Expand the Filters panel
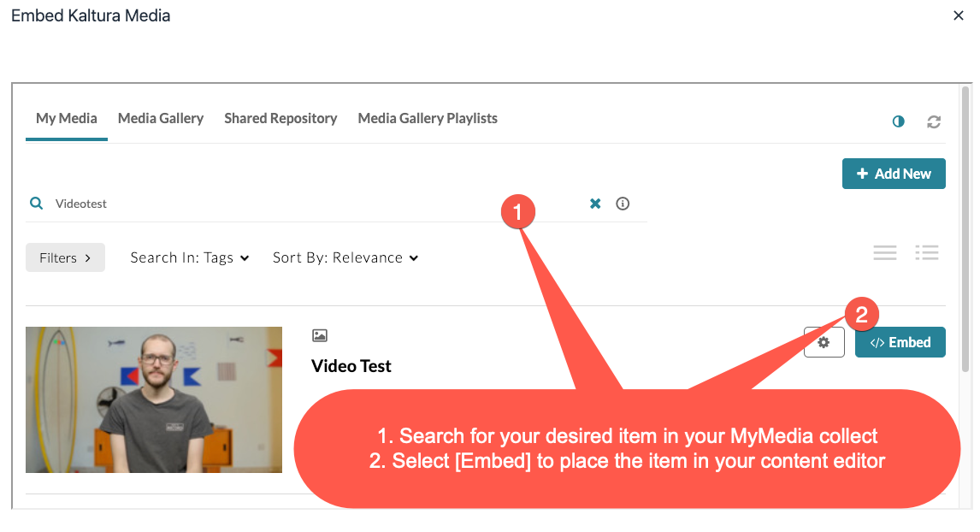 [x=65, y=257]
